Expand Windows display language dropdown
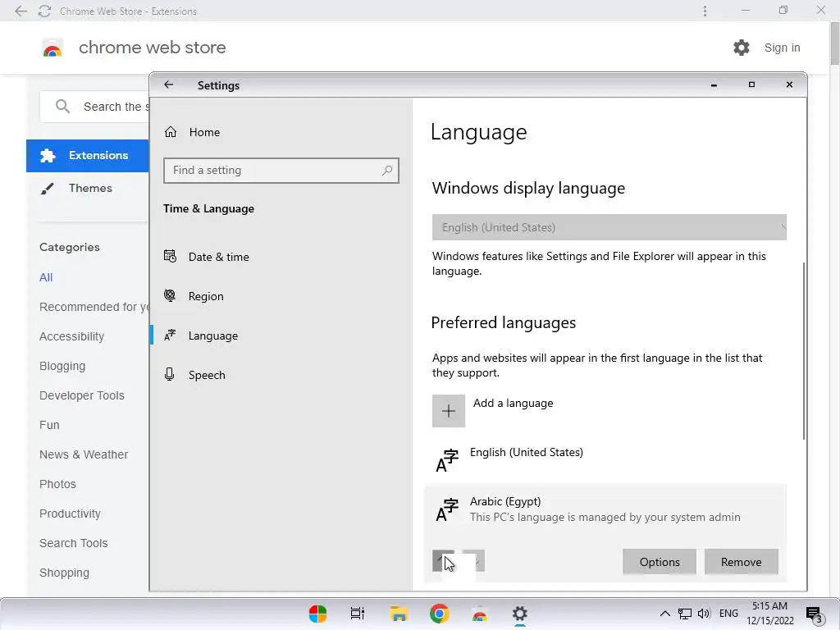Image resolution: width=840 pixels, height=630 pixels. click(609, 227)
